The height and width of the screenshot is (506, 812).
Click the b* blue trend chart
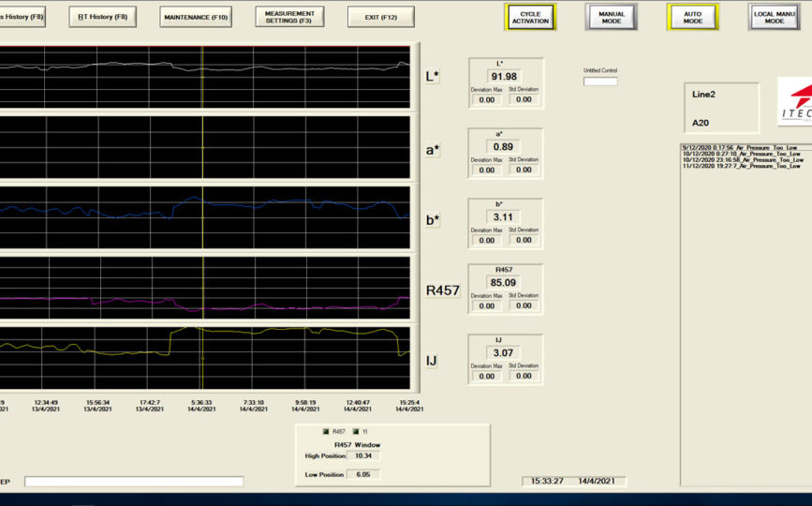pyautogui.click(x=204, y=217)
